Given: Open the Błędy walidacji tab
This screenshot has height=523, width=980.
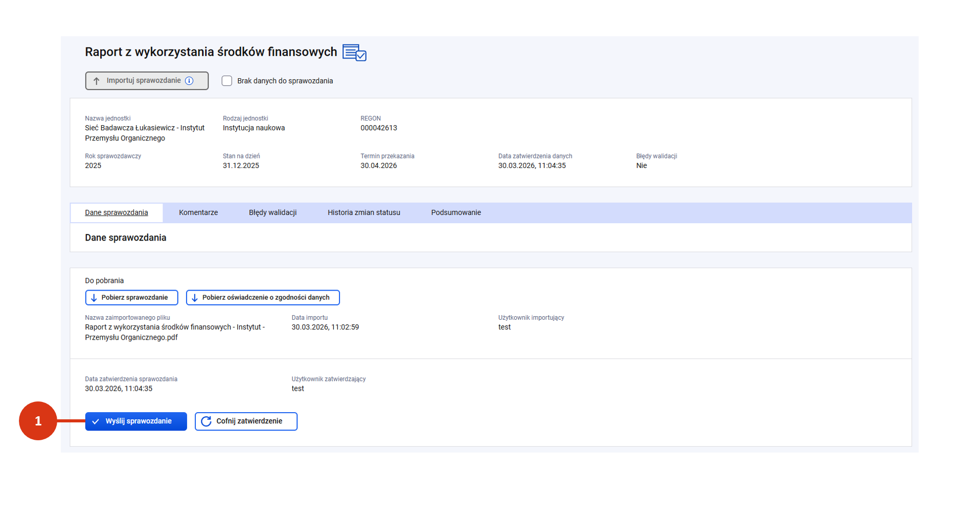Looking at the screenshot, I should (272, 212).
